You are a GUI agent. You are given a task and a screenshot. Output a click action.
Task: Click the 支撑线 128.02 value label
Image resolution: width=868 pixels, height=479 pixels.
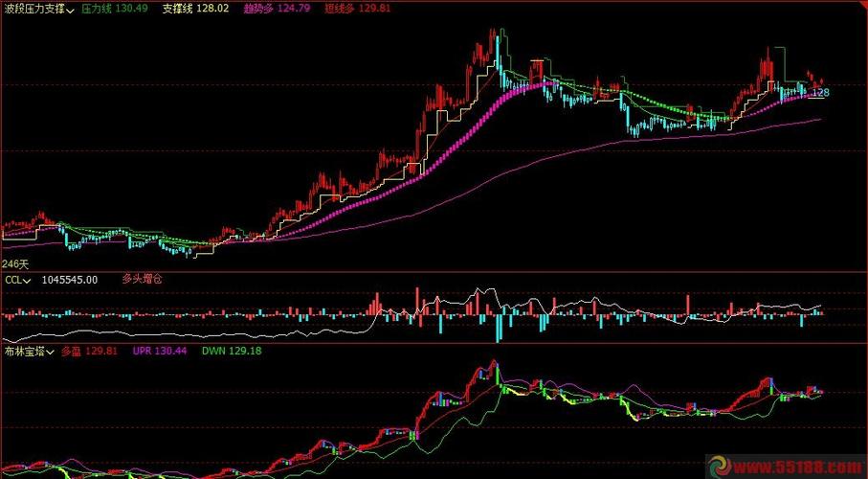(x=196, y=9)
